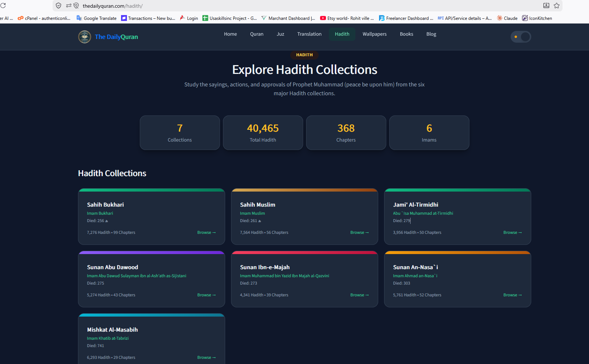Open the shield tracking protection icon
The image size is (589, 364).
point(58,6)
